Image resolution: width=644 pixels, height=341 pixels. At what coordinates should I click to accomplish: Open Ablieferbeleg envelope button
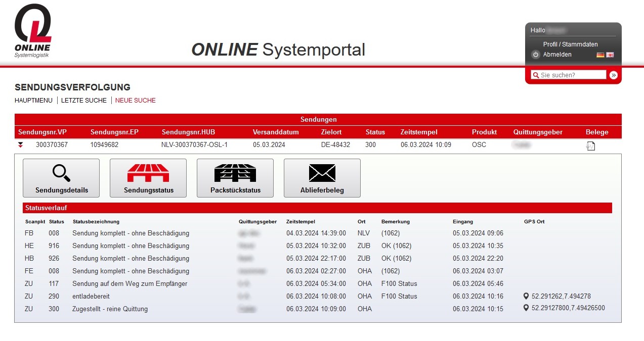coord(322,178)
